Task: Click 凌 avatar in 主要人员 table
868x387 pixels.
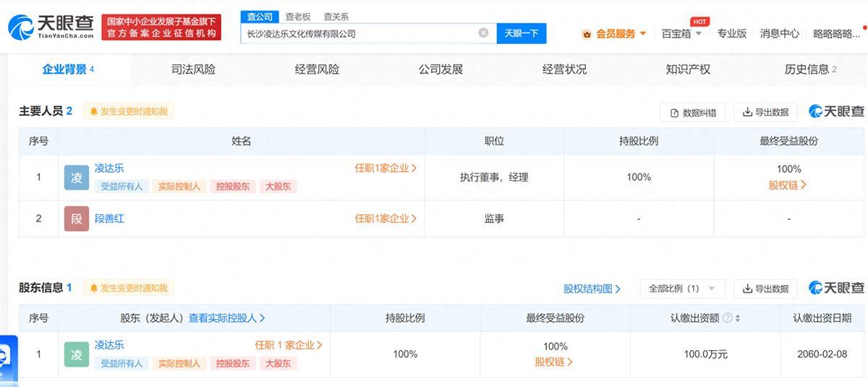Action: tap(77, 178)
